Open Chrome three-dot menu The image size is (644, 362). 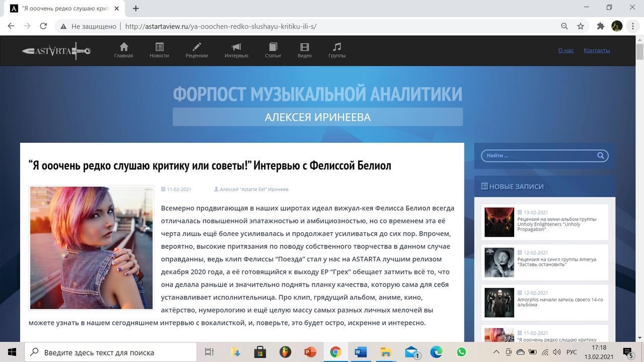[633, 26]
